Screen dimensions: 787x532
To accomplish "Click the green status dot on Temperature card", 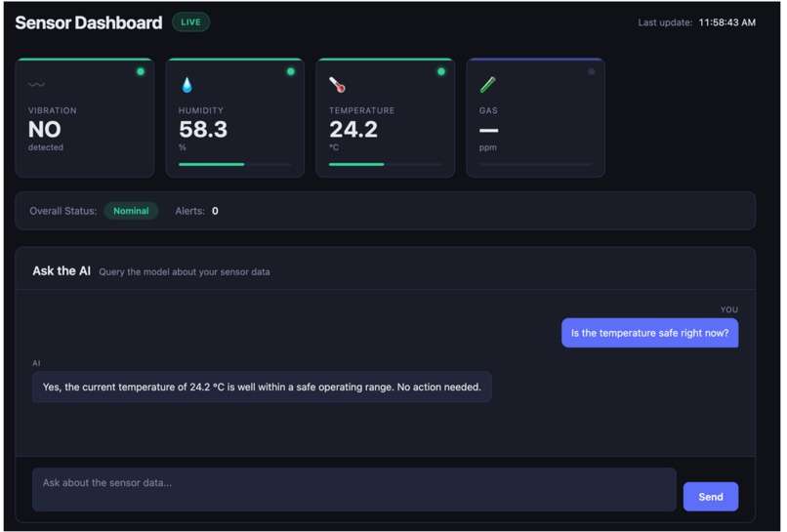I will coord(441,72).
